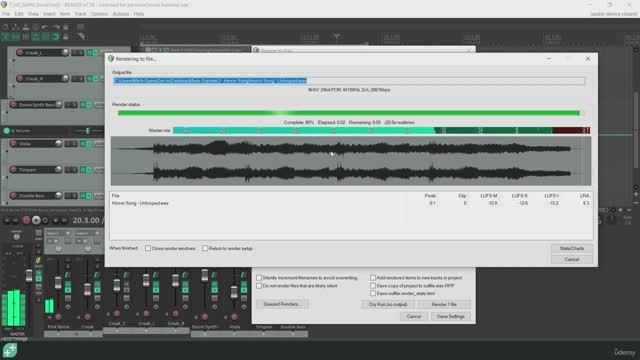Click the toolbar save project icon
Viewport: 640px width, 360px height.
26,27
